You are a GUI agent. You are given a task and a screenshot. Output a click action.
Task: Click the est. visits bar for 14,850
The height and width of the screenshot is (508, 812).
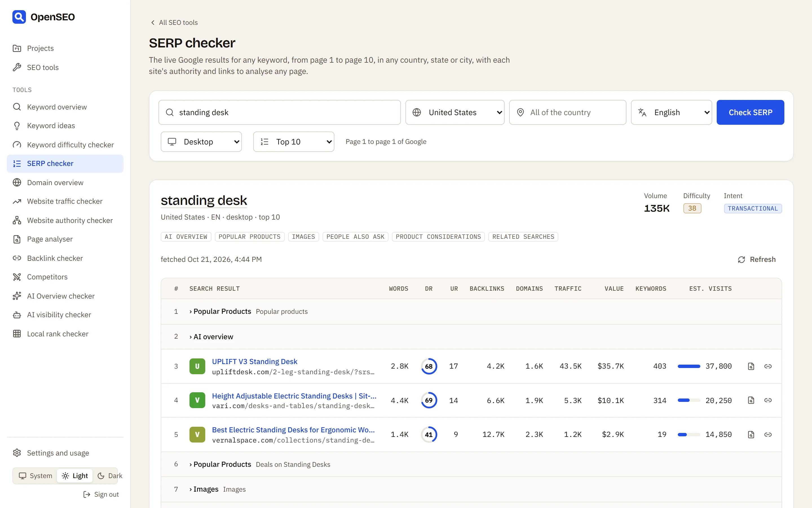click(689, 434)
